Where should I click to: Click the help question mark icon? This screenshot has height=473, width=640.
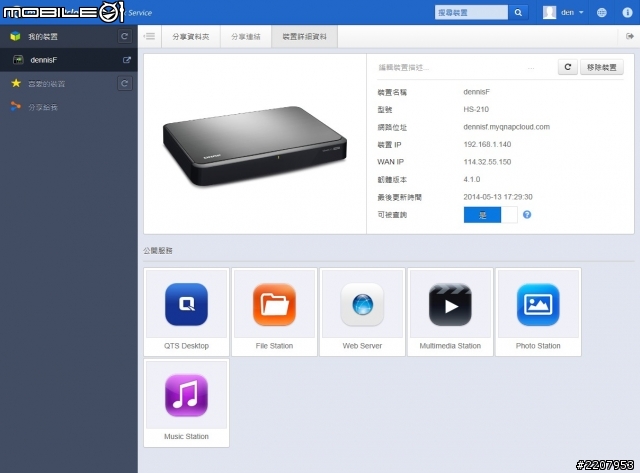(527, 215)
